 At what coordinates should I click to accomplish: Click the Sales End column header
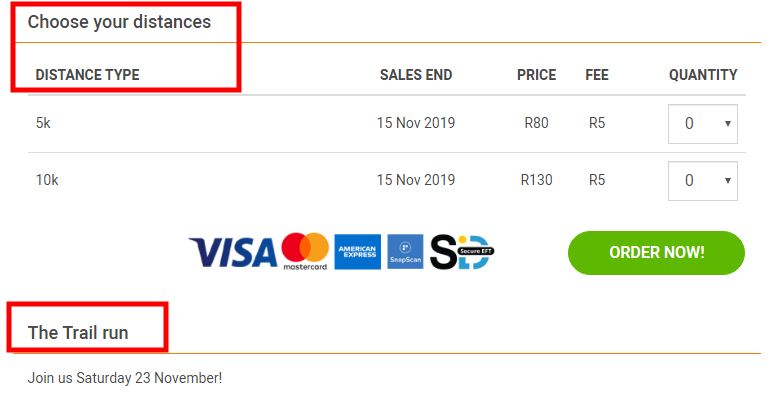[x=416, y=75]
